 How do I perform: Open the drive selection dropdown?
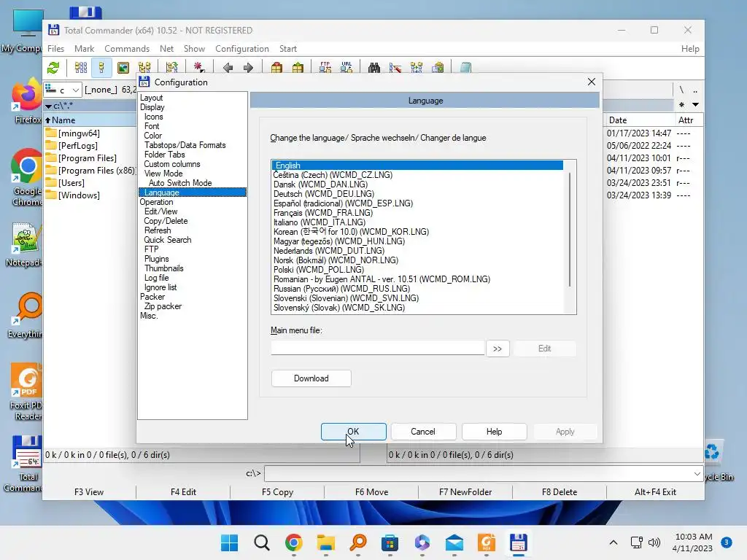tap(63, 90)
